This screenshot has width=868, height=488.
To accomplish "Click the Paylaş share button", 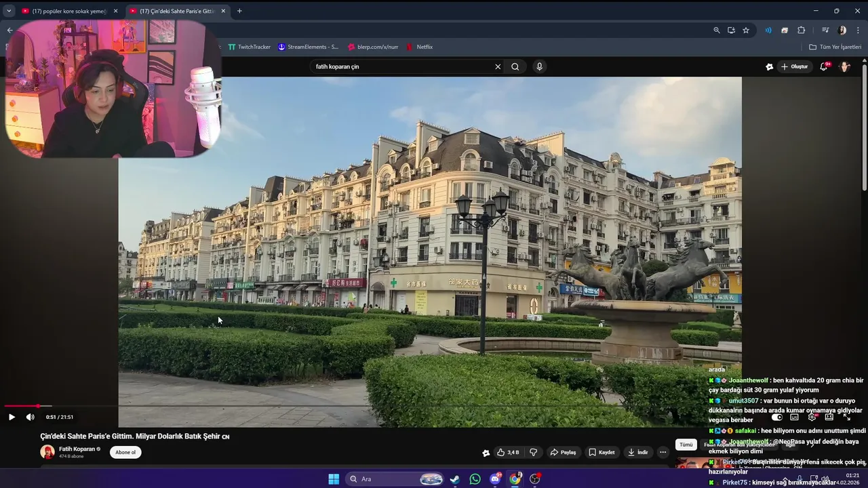I will [x=563, y=452].
